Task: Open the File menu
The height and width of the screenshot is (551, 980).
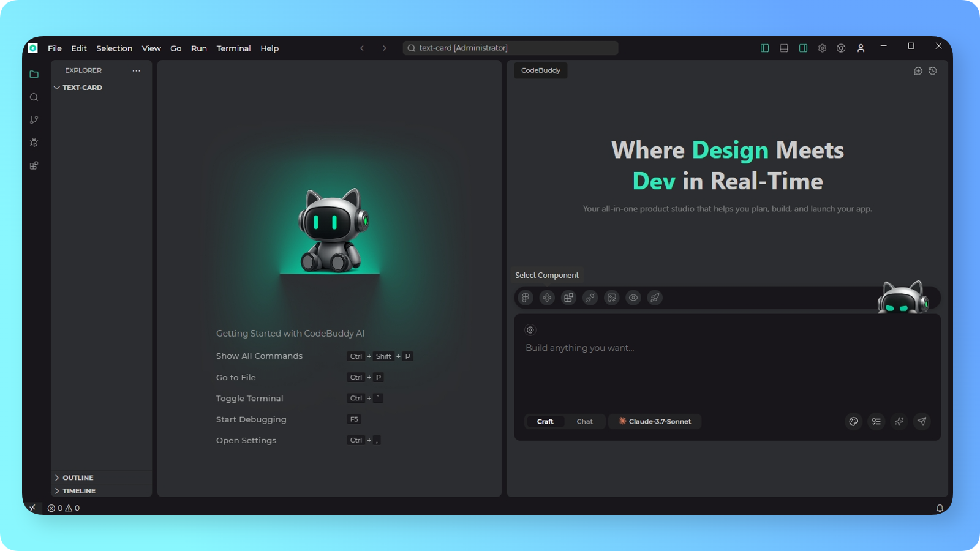Action: [x=55, y=48]
